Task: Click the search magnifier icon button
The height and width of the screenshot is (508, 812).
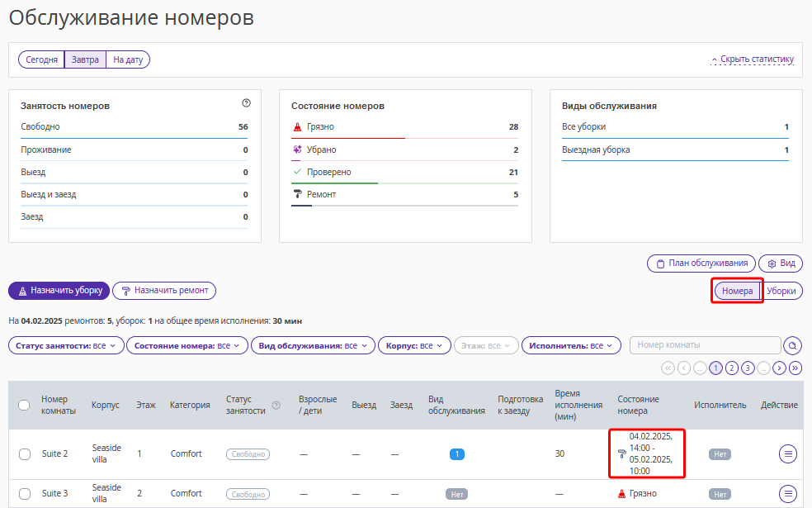Action: [792, 345]
